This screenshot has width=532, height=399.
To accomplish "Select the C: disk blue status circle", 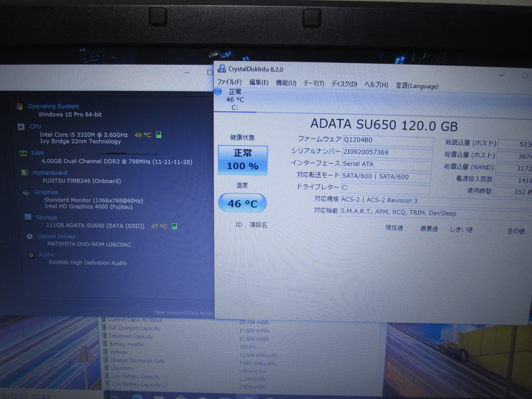I will coord(218,92).
